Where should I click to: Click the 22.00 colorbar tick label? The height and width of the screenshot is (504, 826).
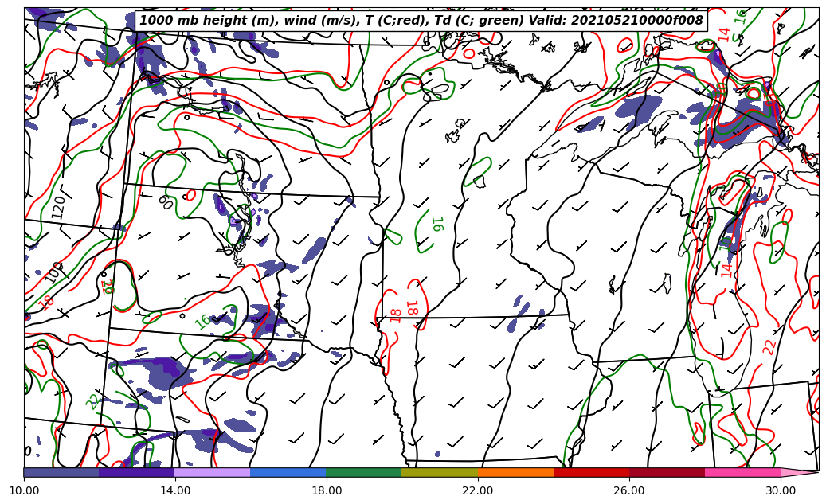pos(478,490)
